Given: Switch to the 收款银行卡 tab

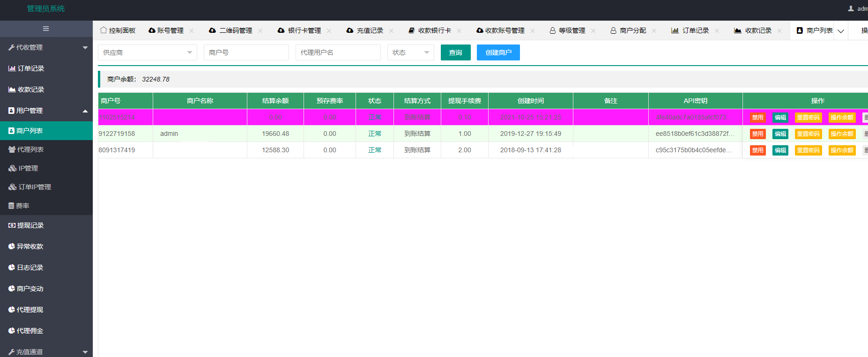Looking at the screenshot, I should pyautogui.click(x=430, y=30).
